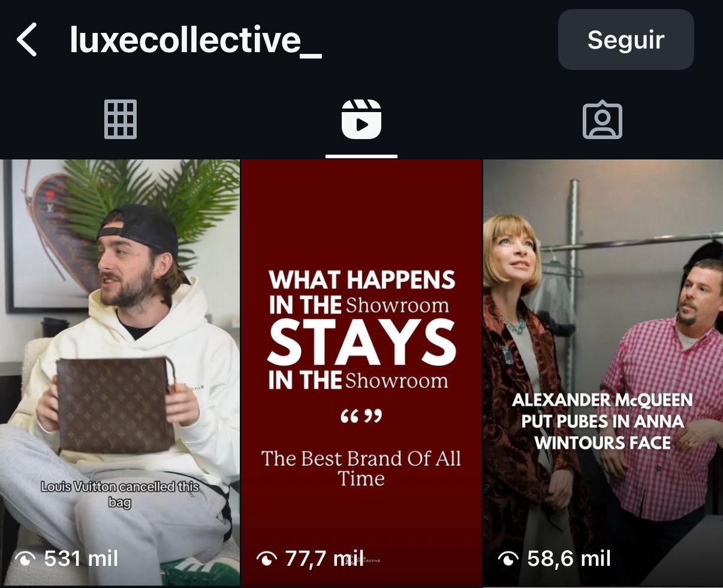Click the STAYS headline on red reel
This screenshot has height=588, width=723.
pos(361,342)
